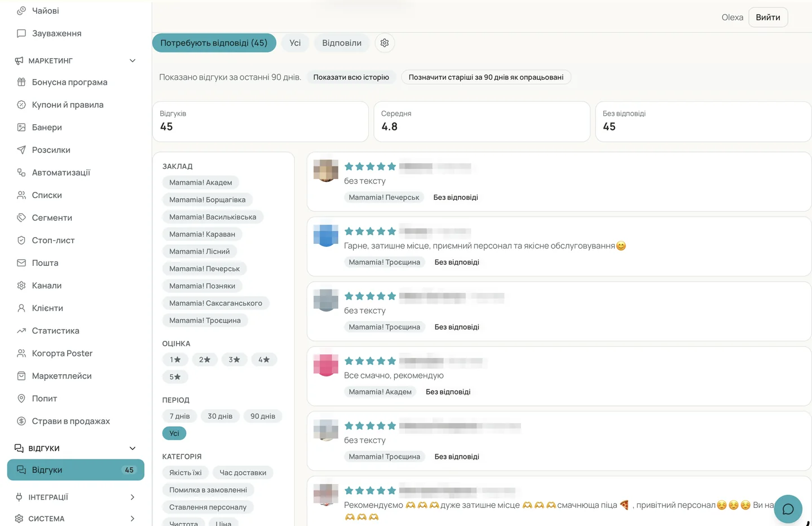Click the Купони й правила icon
This screenshot has height=526, width=812.
pos(21,104)
